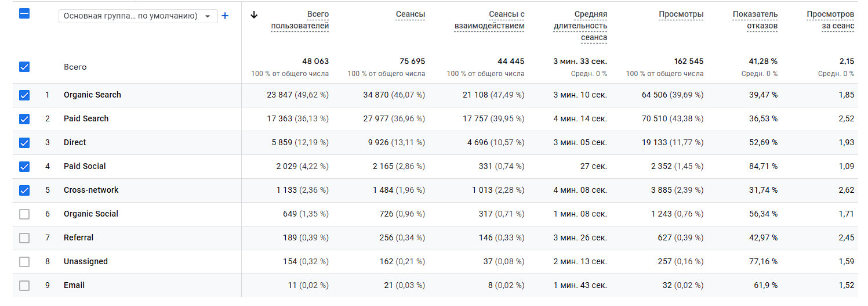Click the Средняя длительность сеанса header

click(x=582, y=26)
